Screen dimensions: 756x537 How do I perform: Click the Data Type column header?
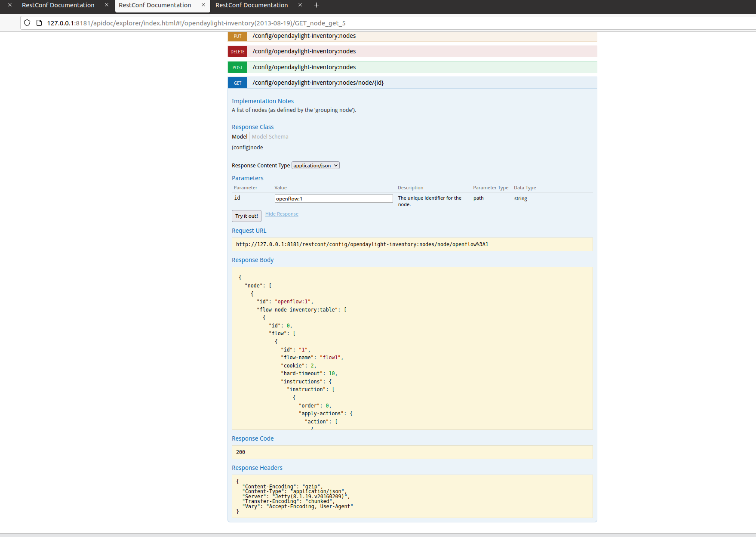coord(525,188)
